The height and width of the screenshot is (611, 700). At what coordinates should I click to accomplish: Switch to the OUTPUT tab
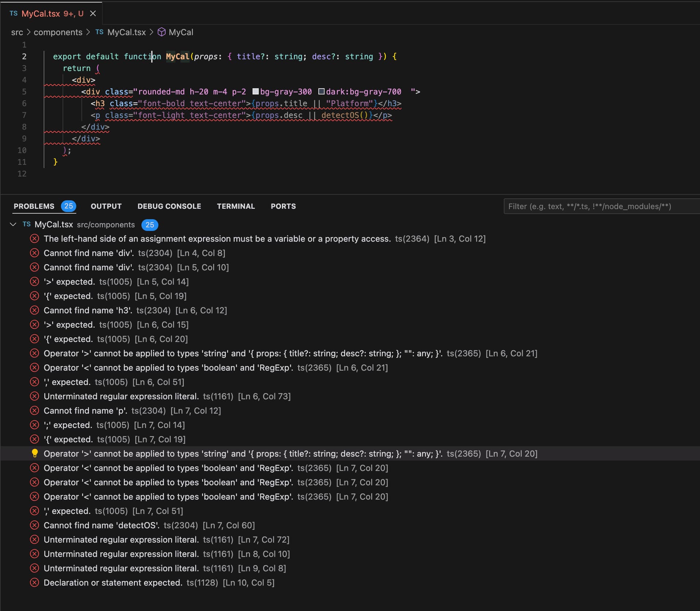pos(106,206)
